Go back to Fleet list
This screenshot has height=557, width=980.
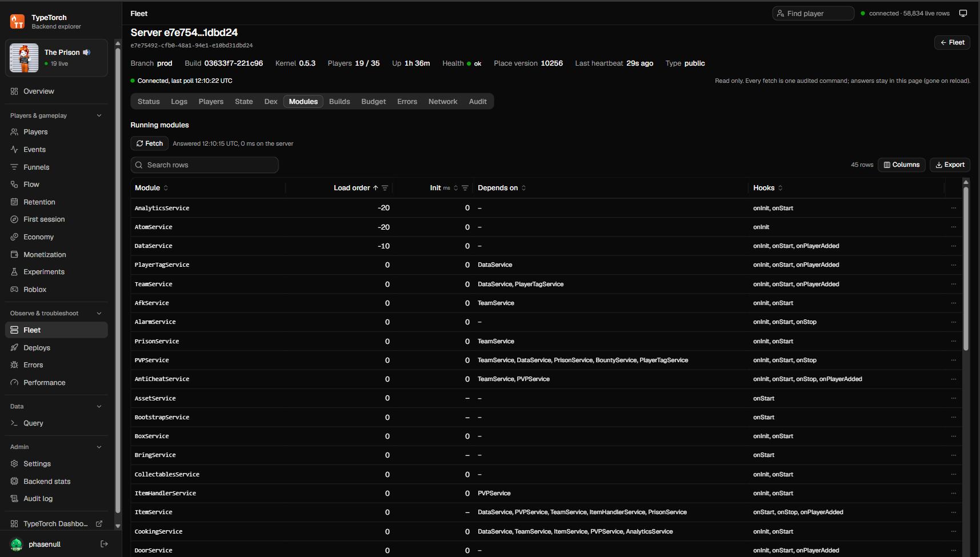[952, 42]
